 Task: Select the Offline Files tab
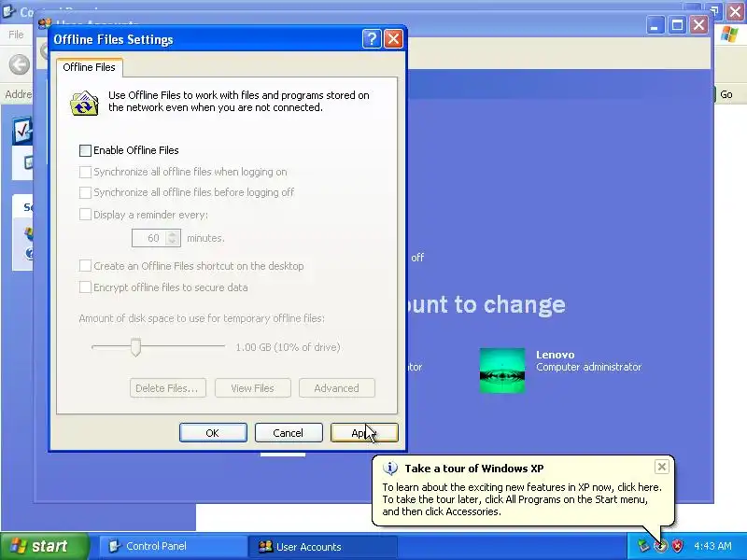coord(89,67)
